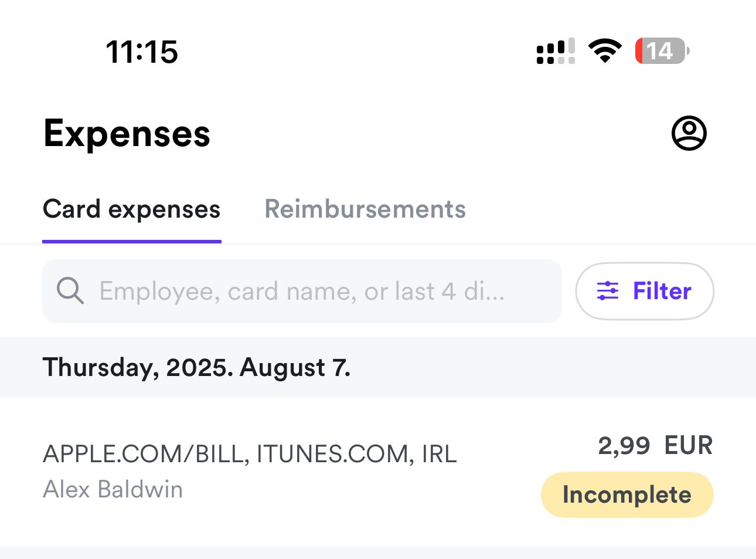Click the employee search input field

pyautogui.click(x=302, y=291)
